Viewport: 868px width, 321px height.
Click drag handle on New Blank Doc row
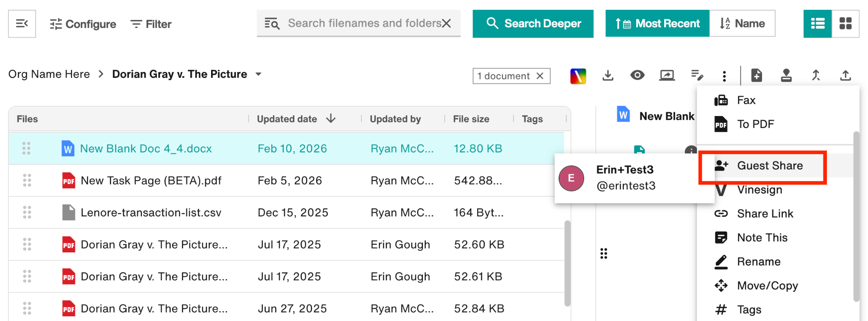click(26, 148)
